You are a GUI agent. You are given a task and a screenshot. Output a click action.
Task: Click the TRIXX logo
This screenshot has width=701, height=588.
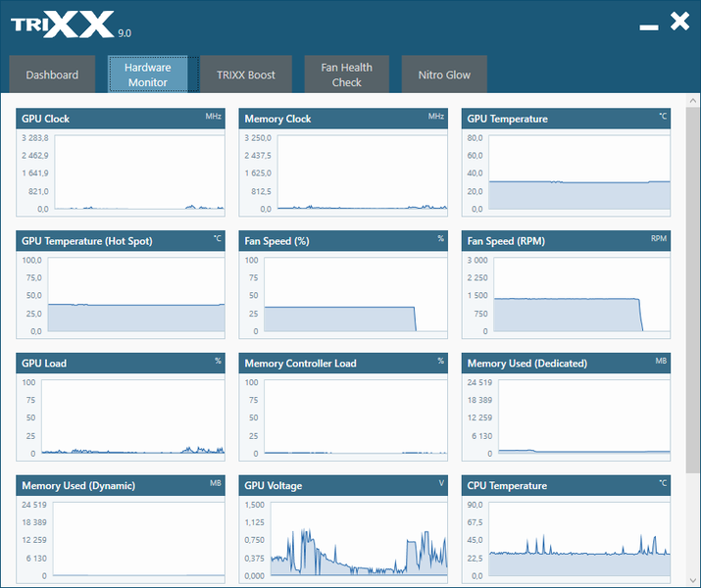(x=71, y=25)
